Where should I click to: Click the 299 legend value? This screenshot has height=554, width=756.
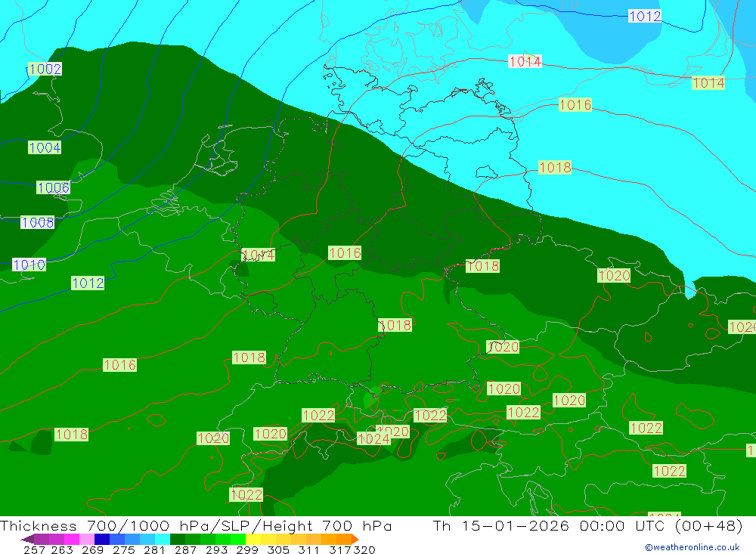pyautogui.click(x=247, y=549)
